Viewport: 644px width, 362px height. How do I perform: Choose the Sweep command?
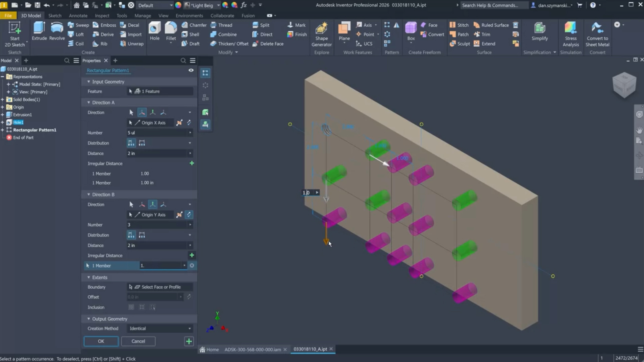(78, 25)
